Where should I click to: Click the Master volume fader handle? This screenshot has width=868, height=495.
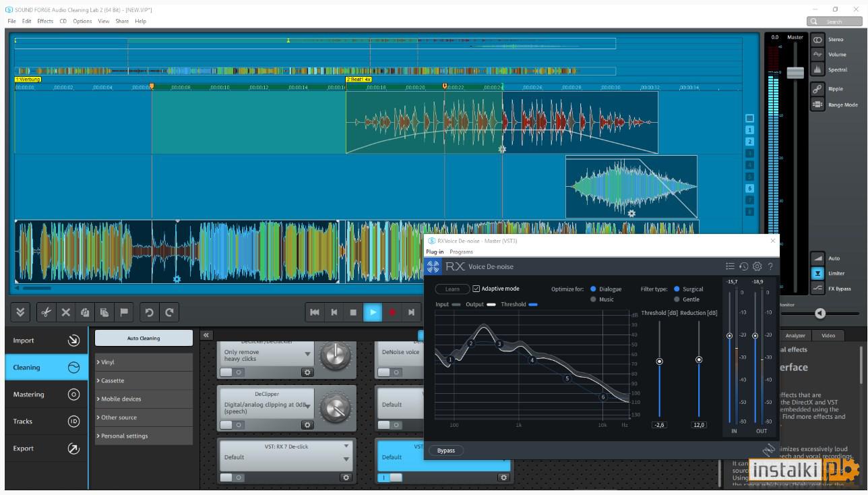coord(795,72)
